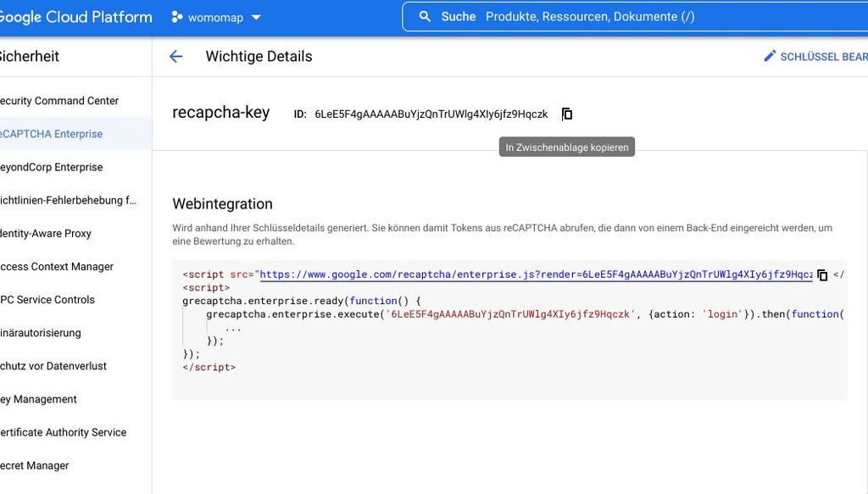The height and width of the screenshot is (494, 868).
Task: Open VPC Service Controls in the sidebar
Action: tap(47, 300)
